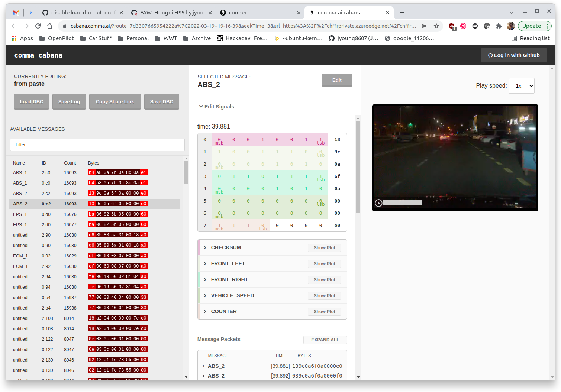Play the dashcam video
This screenshot has width=561, height=392.
pos(378,203)
